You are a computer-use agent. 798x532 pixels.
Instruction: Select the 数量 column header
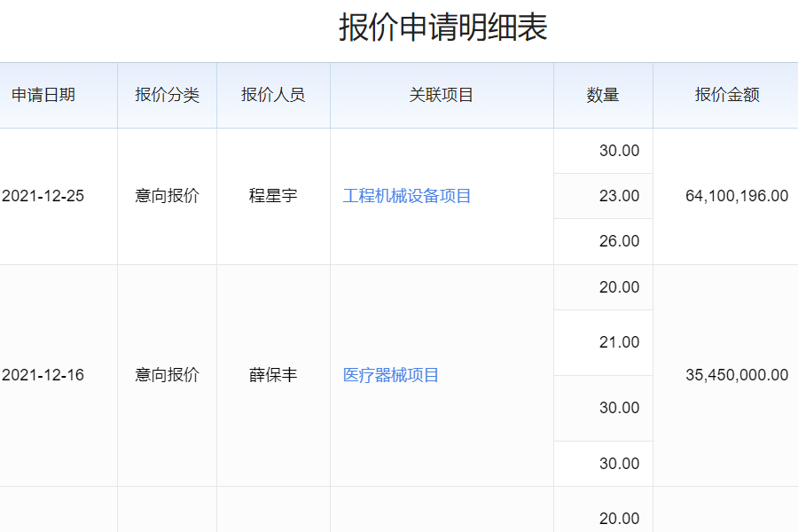click(x=603, y=95)
